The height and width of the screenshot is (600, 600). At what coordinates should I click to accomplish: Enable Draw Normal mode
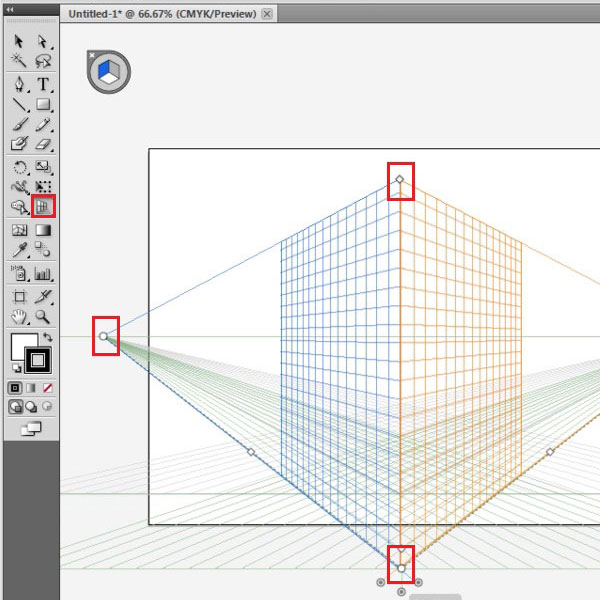[x=15, y=406]
